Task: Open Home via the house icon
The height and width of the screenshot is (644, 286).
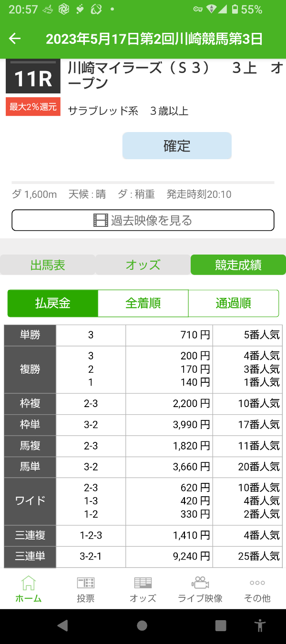Action: 28,583
